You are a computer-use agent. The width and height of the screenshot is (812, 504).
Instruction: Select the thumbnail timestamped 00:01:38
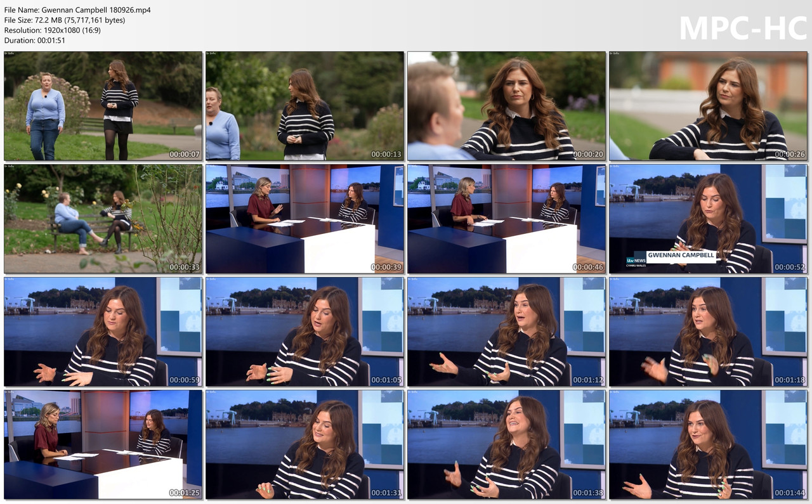(506, 444)
